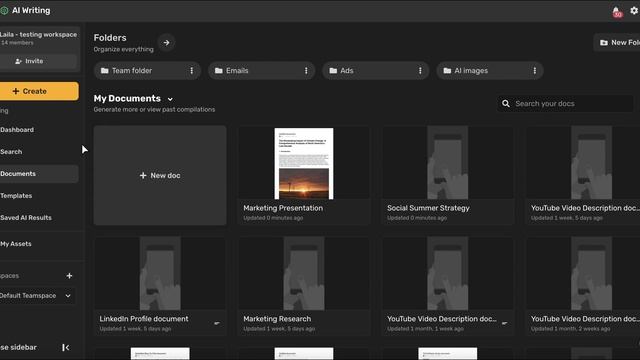This screenshot has width=640, height=360.
Task: Click the Search your docs field
Action: point(565,104)
